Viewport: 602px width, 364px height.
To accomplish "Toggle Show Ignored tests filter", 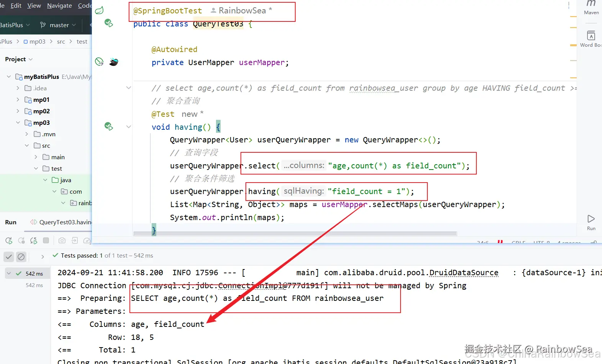I will 21,256.
